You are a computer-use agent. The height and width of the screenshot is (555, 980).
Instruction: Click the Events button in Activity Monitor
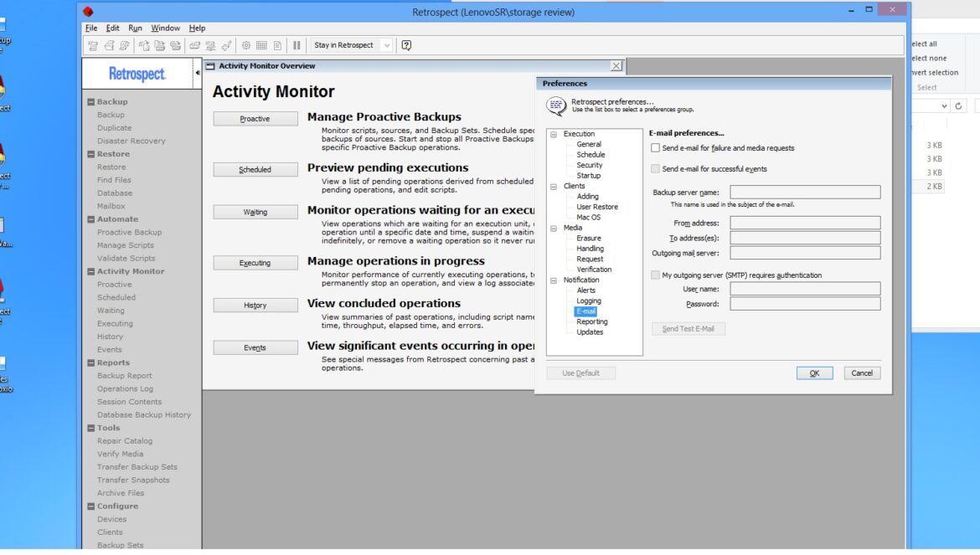(x=255, y=347)
